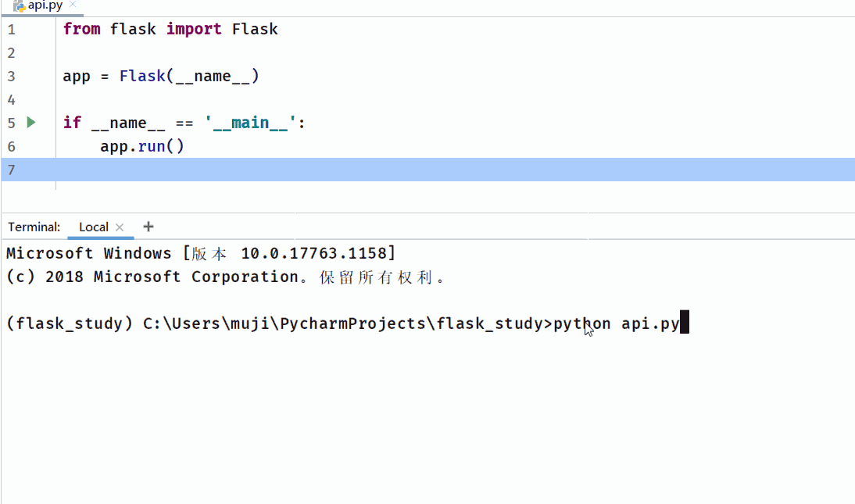The width and height of the screenshot is (855, 504).
Task: Select the Local terminal tab
Action: coord(93,227)
